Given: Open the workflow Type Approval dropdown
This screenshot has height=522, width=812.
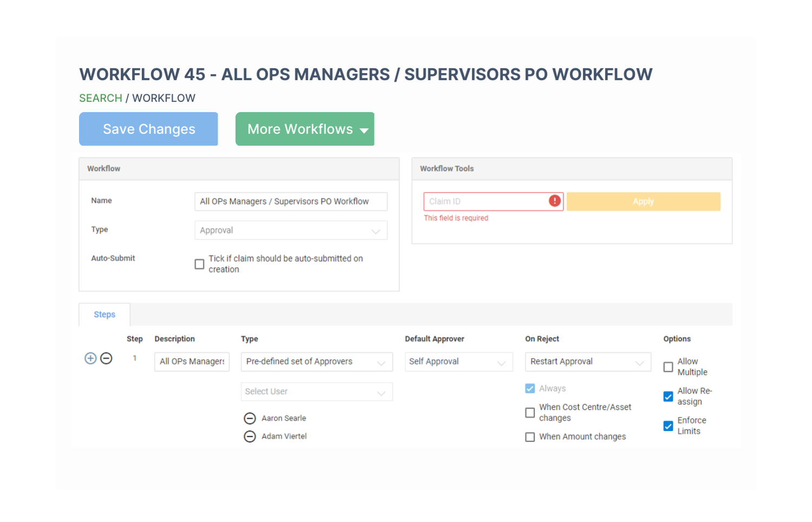Looking at the screenshot, I should 291,230.
